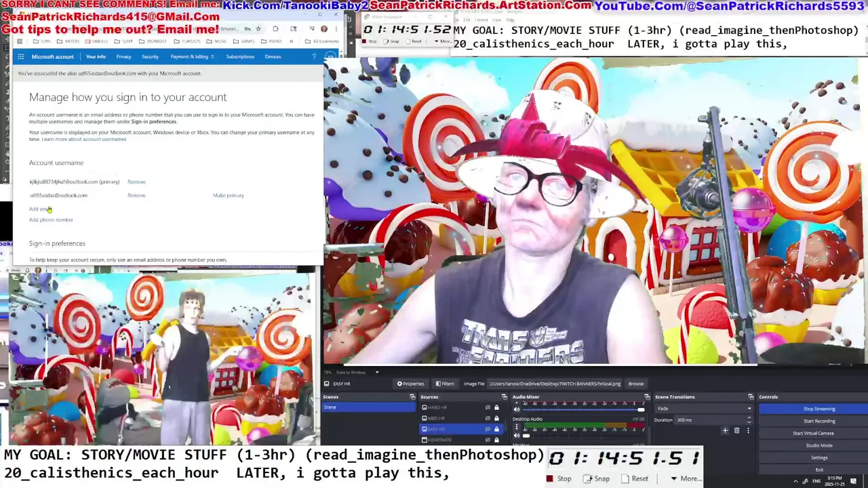This screenshot has height=488, width=868.
Task: Remove transition with trash icon
Action: point(736,430)
